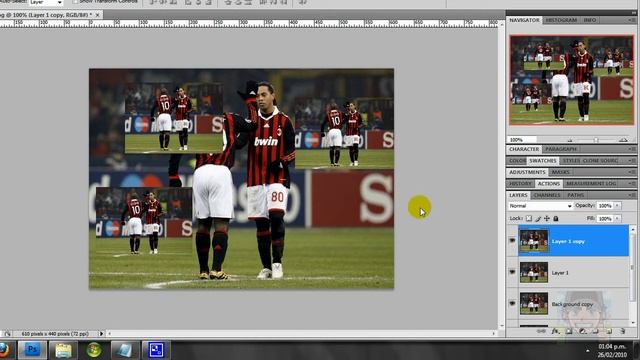640x360 pixels.
Task: Click the status bar icon left of document size
Action: click(7, 334)
